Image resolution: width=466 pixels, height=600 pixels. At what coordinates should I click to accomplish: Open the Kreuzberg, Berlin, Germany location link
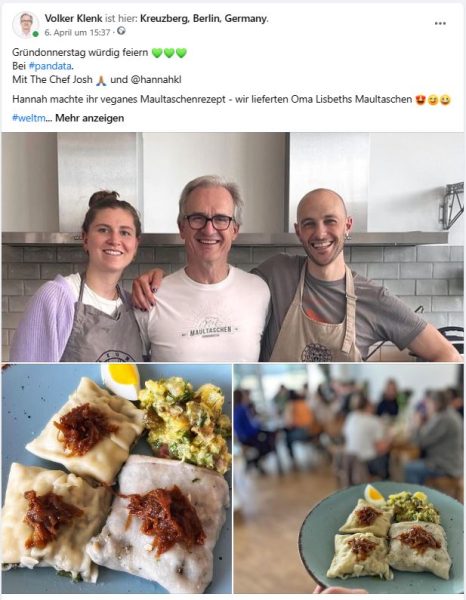pos(204,18)
